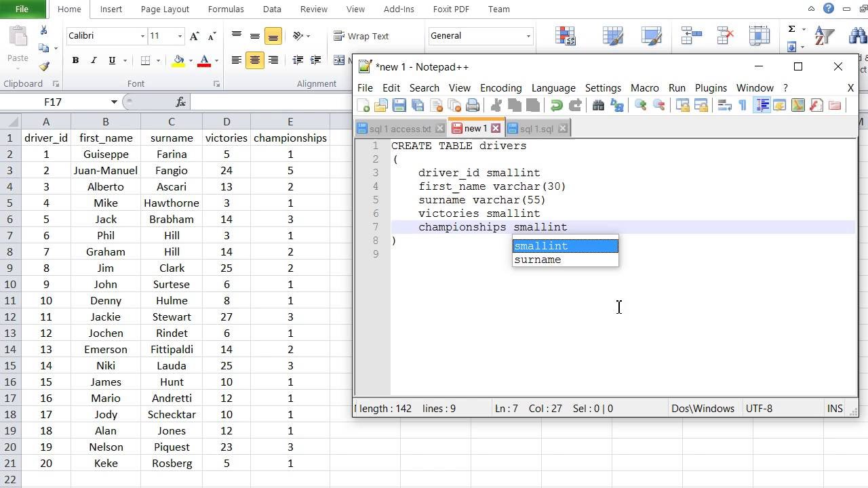Click the Redo arrow in Notepad++ toolbar
This screenshot has width=868, height=488.
click(575, 106)
